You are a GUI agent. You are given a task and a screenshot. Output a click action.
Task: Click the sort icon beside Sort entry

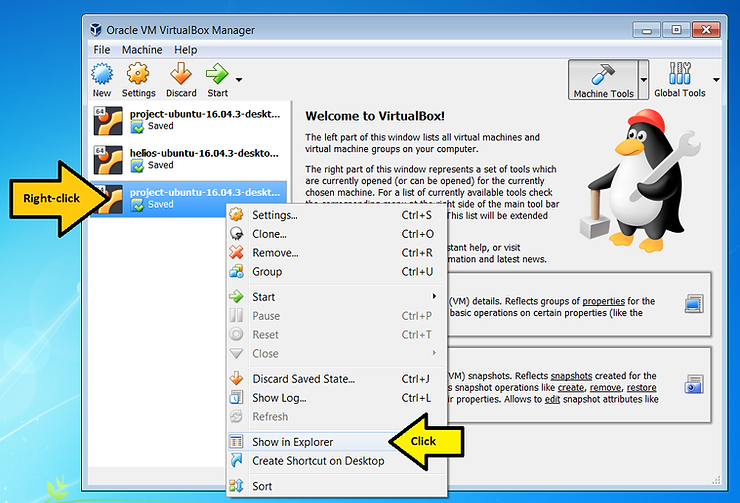pyautogui.click(x=236, y=486)
